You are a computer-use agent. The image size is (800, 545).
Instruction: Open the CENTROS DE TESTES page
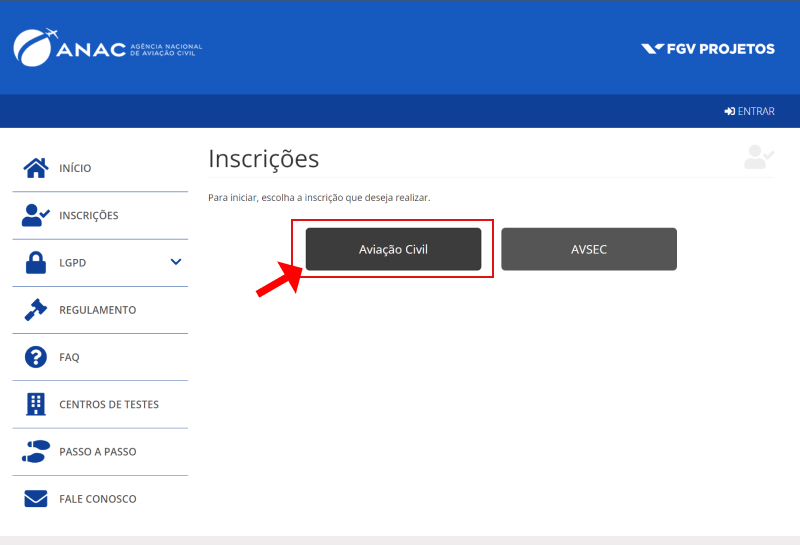tap(108, 404)
